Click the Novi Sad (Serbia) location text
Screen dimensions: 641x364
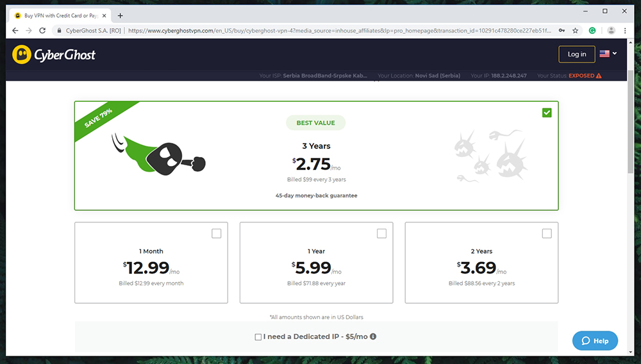[437, 76]
